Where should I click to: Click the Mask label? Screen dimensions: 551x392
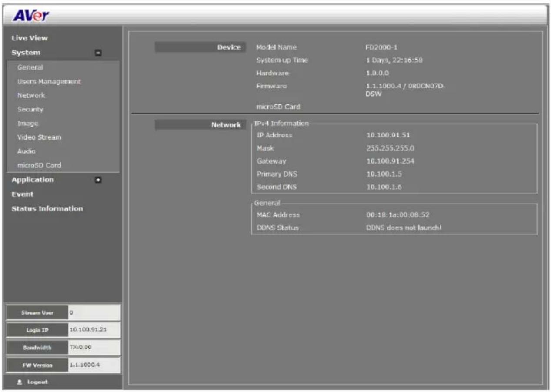[265, 148]
